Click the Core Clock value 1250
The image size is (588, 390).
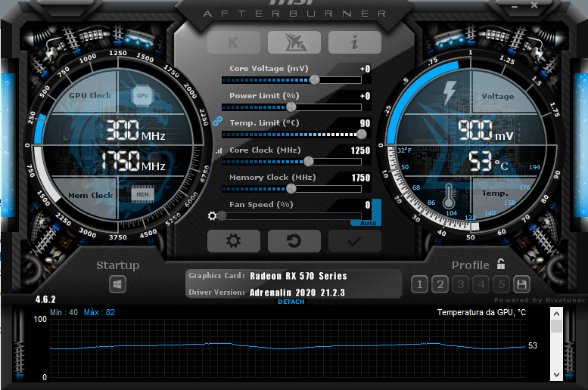[x=360, y=150]
